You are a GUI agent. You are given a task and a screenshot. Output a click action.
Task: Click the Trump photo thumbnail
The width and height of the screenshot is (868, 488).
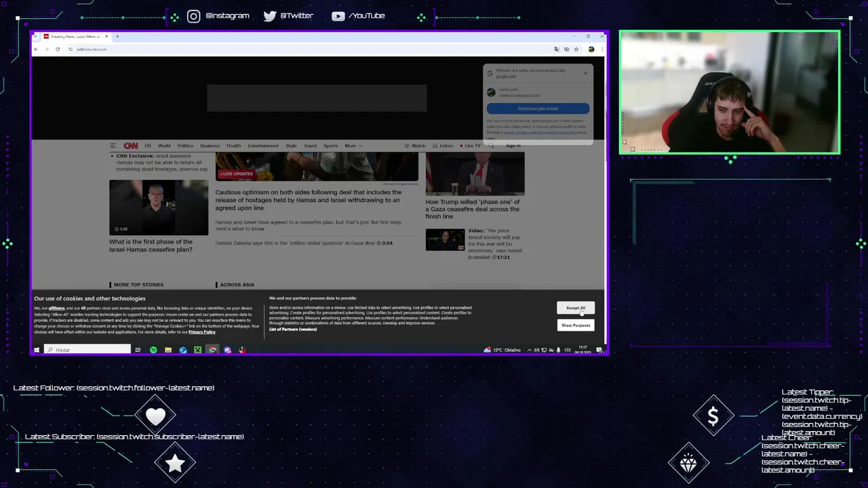[x=475, y=174]
